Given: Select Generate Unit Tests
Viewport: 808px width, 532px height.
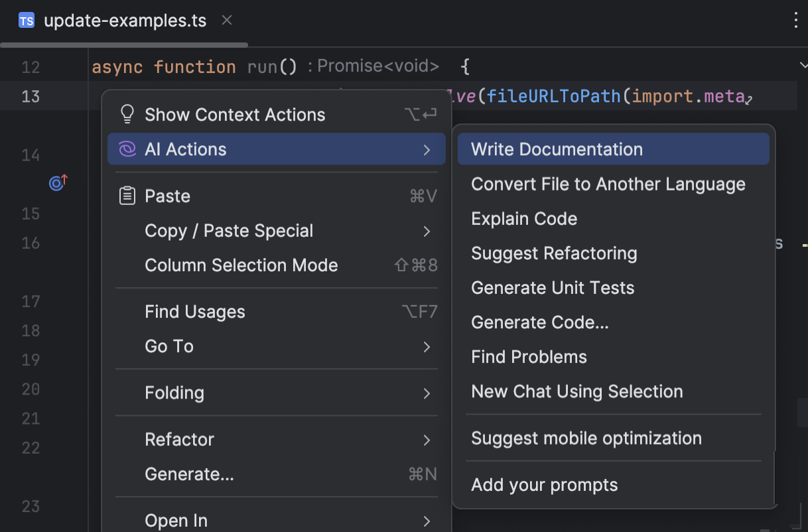Looking at the screenshot, I should click(553, 288).
